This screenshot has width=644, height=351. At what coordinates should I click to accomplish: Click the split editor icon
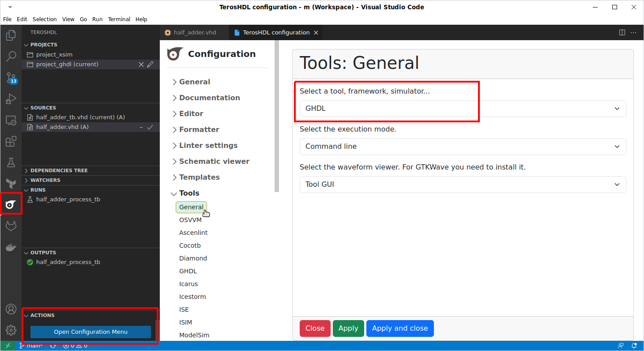click(622, 33)
